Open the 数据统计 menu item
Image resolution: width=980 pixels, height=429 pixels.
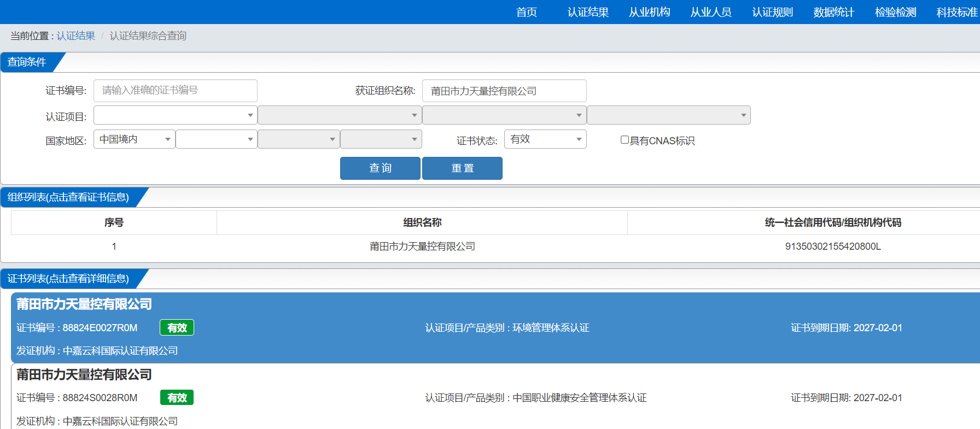point(833,12)
